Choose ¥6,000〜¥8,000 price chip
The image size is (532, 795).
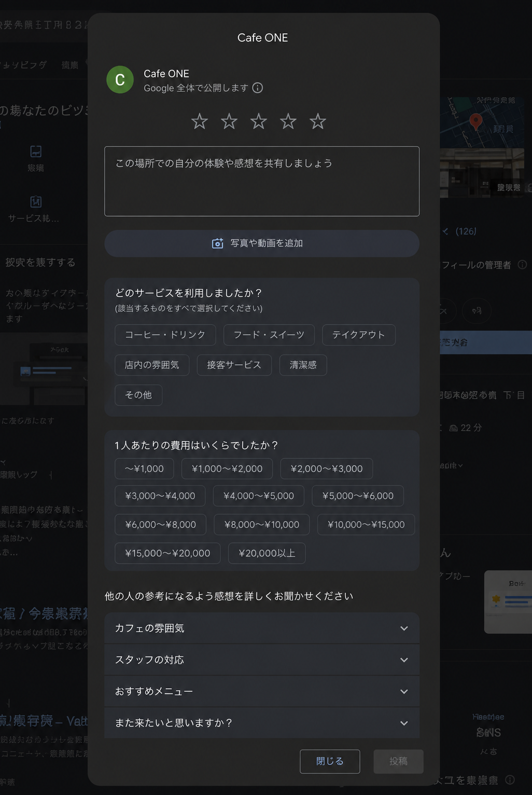pos(161,525)
